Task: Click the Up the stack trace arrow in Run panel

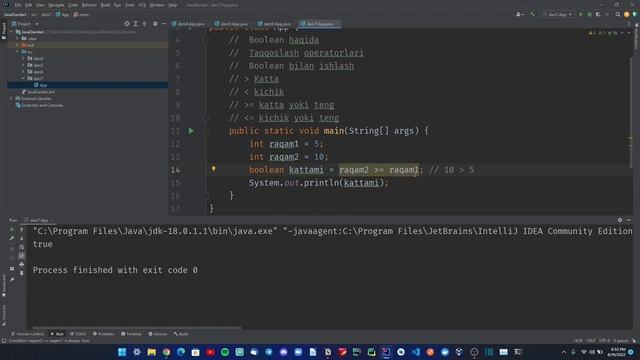Action: coord(22,230)
